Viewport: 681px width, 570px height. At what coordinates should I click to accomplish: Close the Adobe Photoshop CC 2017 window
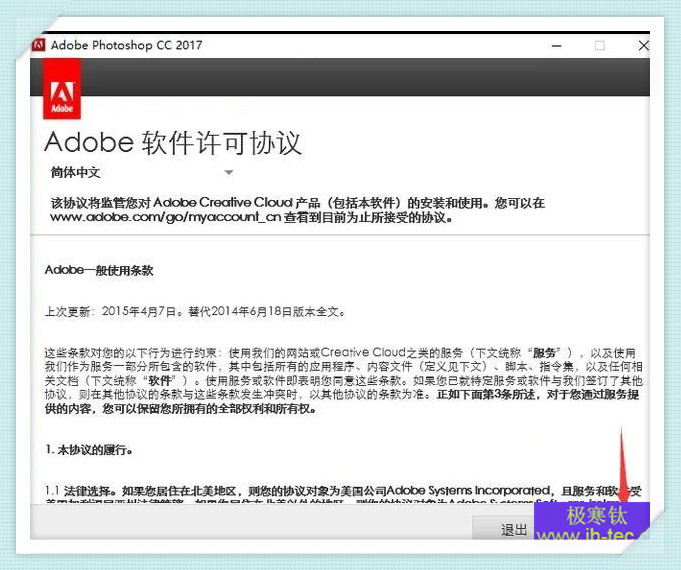pos(644,45)
